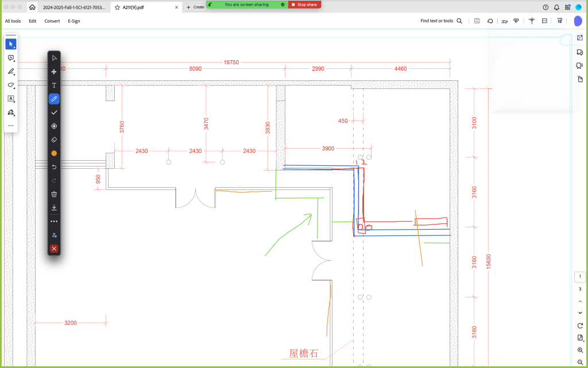This screenshot has height=368, width=588.
Task: Open the Convert menu
Action: click(x=52, y=21)
